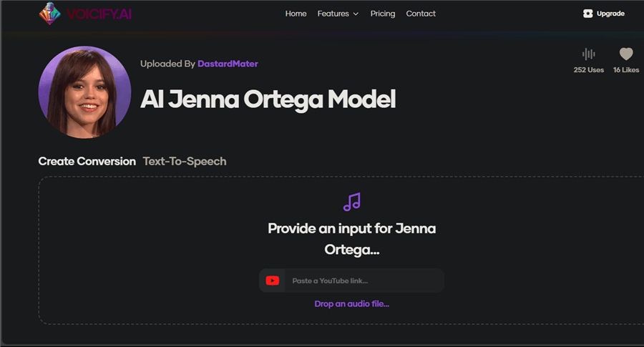This screenshot has height=347, width=644.
Task: Click the VOICIFY.AI brand name text
Action: click(99, 14)
